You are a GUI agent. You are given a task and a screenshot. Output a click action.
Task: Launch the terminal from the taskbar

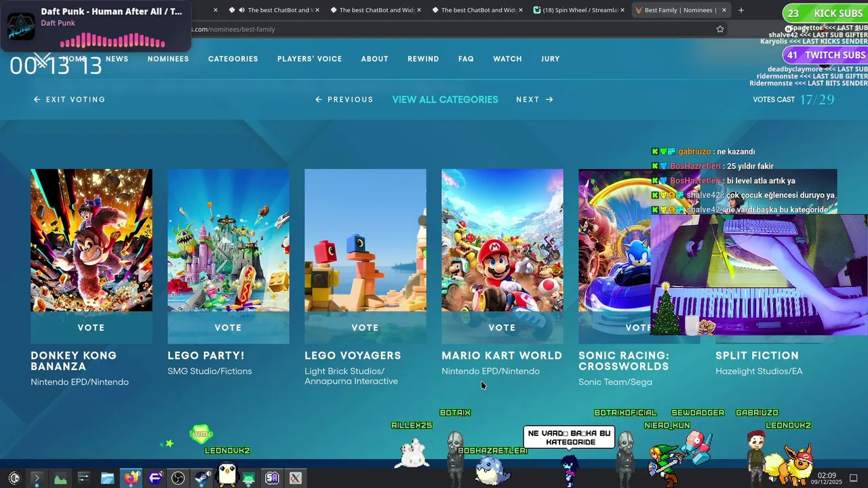[x=37, y=479]
